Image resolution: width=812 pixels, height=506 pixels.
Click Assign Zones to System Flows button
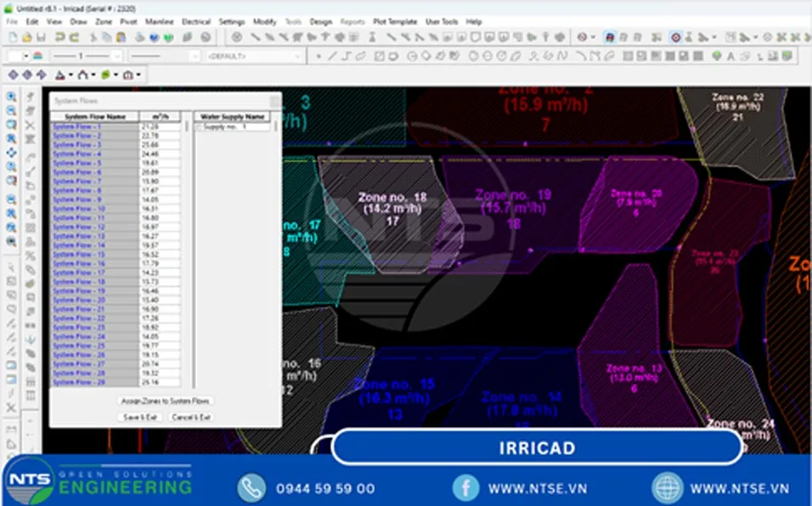pyautogui.click(x=165, y=401)
